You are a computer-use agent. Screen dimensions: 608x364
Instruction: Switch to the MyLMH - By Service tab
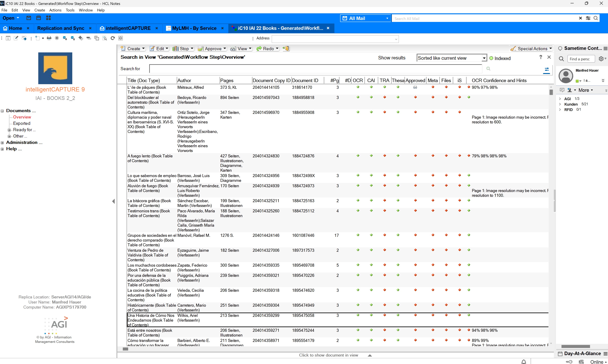pyautogui.click(x=194, y=28)
